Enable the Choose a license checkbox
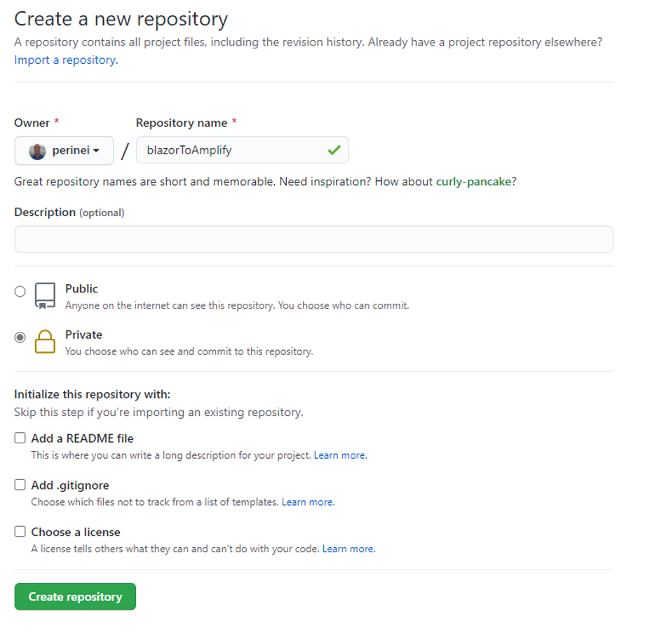The image size is (650, 644). point(20,532)
